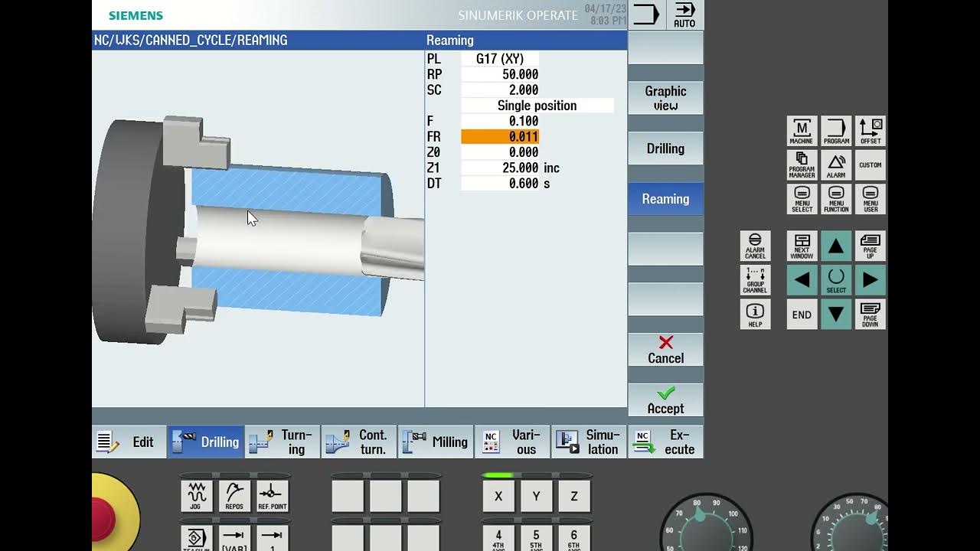Open the Milling softkey
This screenshot has width=980, height=551.
[436, 442]
